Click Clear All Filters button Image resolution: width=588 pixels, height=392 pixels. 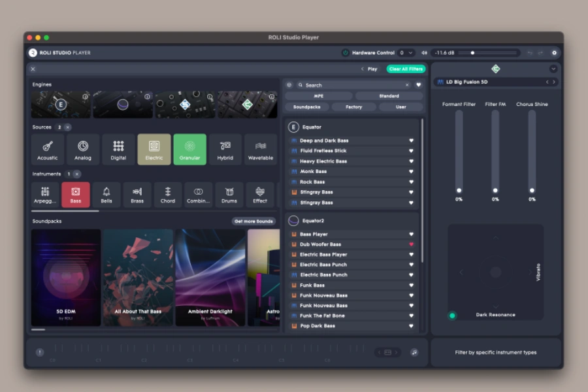click(406, 69)
